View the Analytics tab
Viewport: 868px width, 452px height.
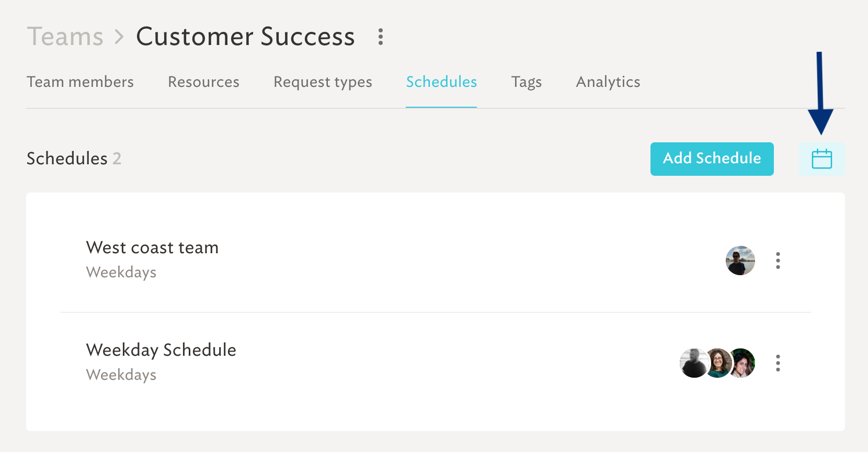tap(608, 82)
